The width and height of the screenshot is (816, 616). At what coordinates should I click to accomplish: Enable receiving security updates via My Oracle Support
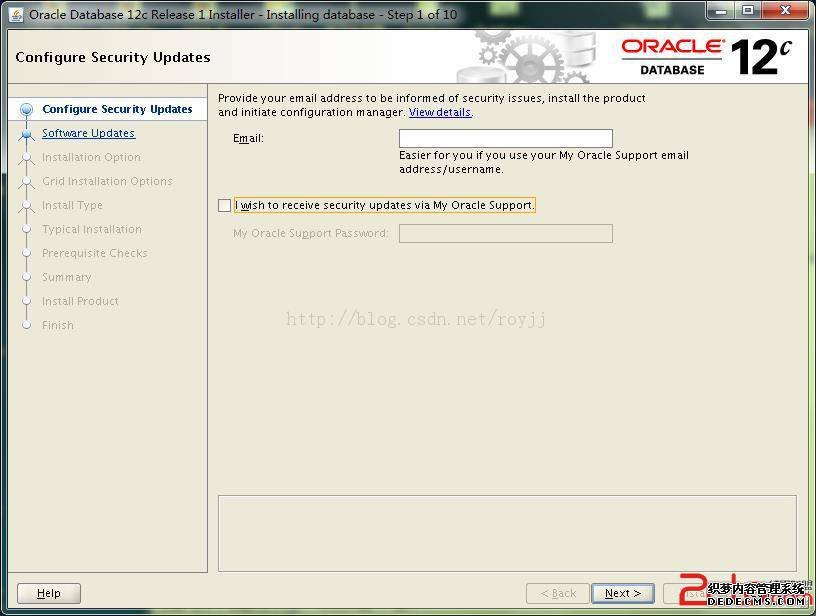(224, 205)
